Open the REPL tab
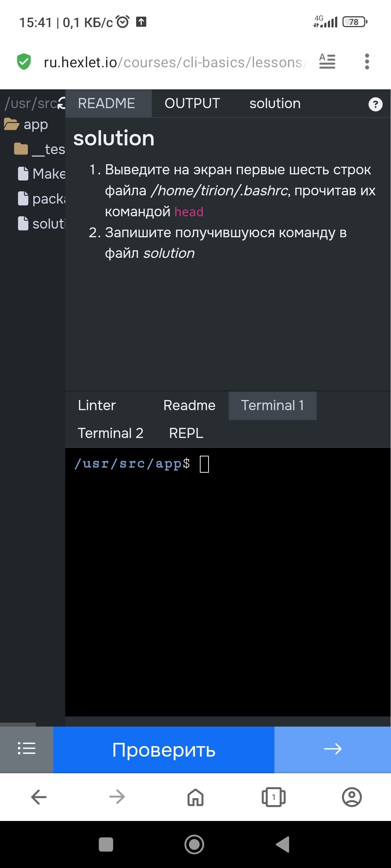The width and height of the screenshot is (391, 868). pyautogui.click(x=186, y=433)
